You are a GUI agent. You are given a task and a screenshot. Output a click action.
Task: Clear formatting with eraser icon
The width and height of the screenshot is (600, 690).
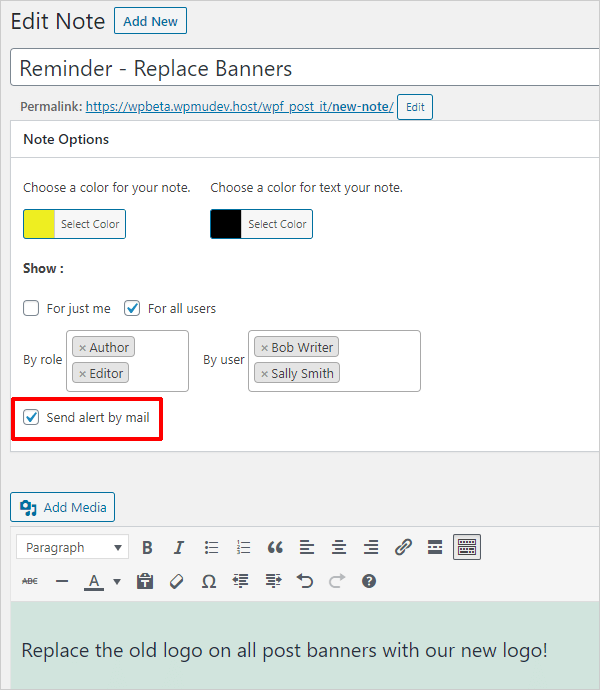[x=177, y=581]
